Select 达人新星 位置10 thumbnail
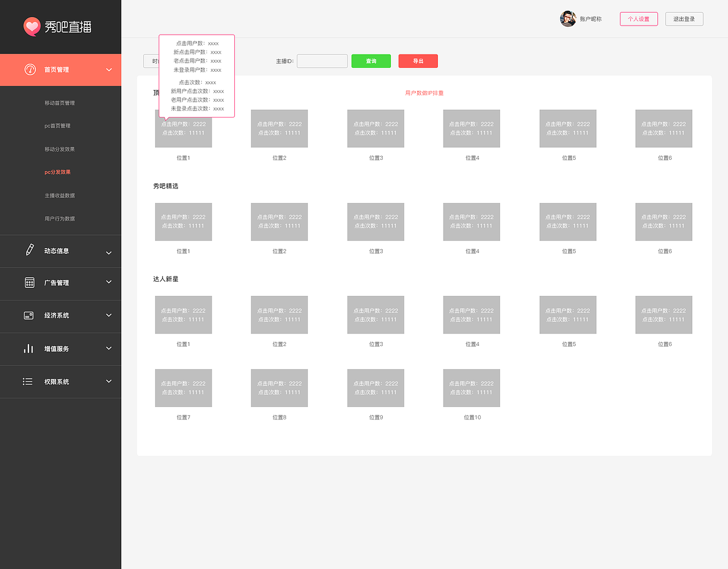 [x=471, y=388]
